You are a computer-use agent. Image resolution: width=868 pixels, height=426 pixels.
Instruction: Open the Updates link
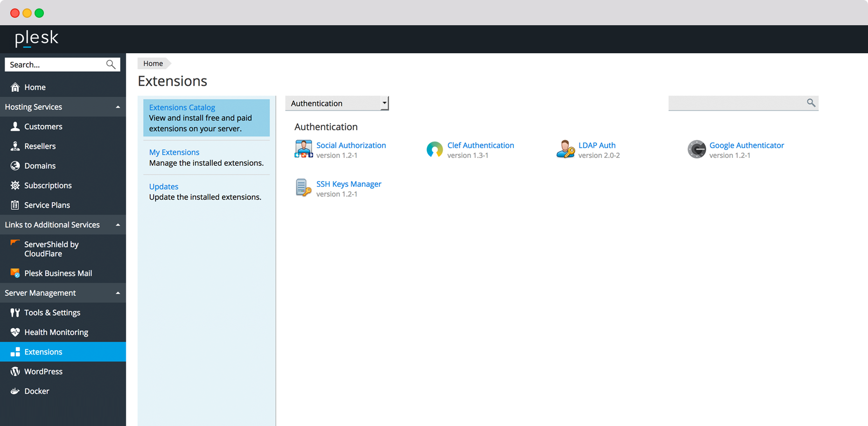tap(163, 186)
